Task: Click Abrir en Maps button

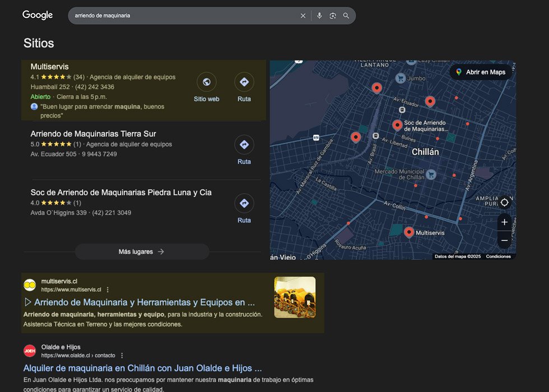Action: [x=481, y=72]
